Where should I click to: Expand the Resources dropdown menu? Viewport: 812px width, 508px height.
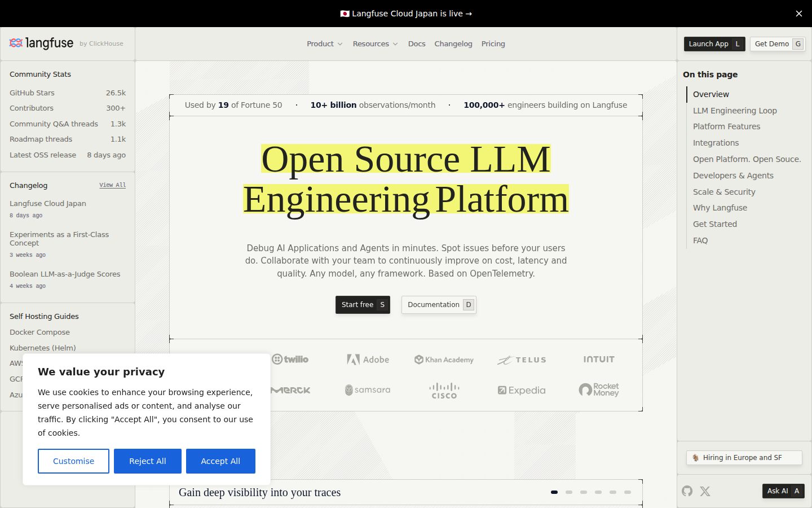tap(376, 43)
